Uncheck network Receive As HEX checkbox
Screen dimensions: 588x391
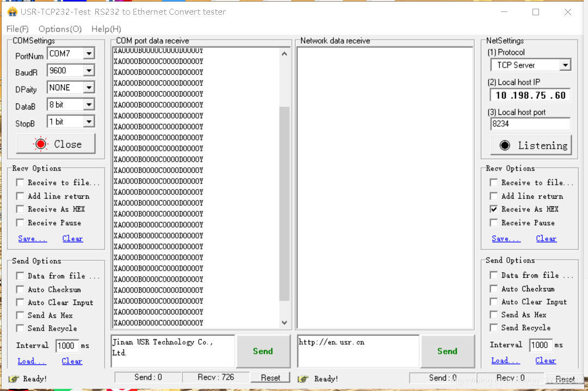(494, 209)
